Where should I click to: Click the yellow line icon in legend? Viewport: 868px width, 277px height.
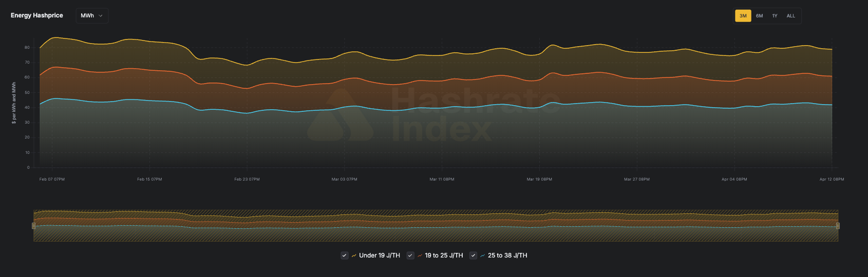tap(354, 255)
